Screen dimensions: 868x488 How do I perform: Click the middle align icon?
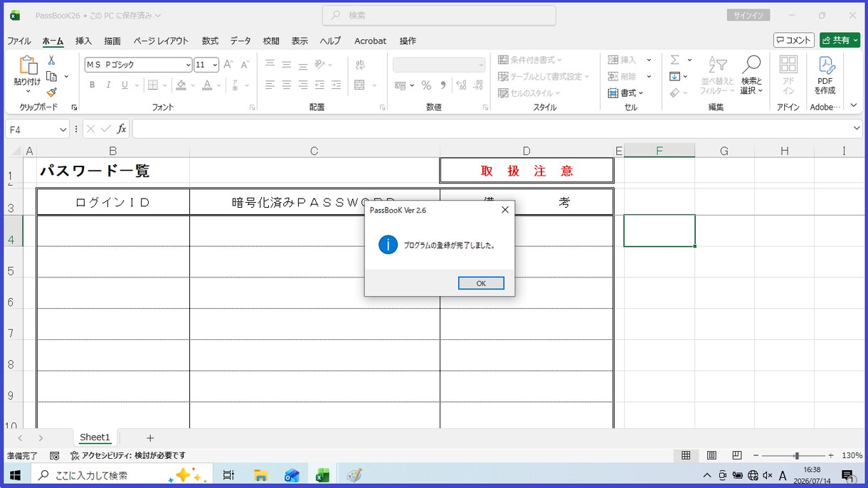click(286, 65)
